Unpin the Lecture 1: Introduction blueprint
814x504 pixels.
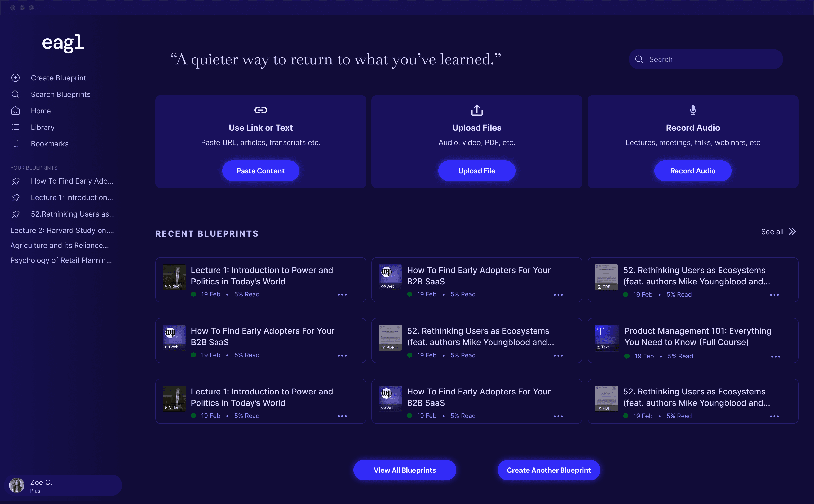click(x=16, y=197)
